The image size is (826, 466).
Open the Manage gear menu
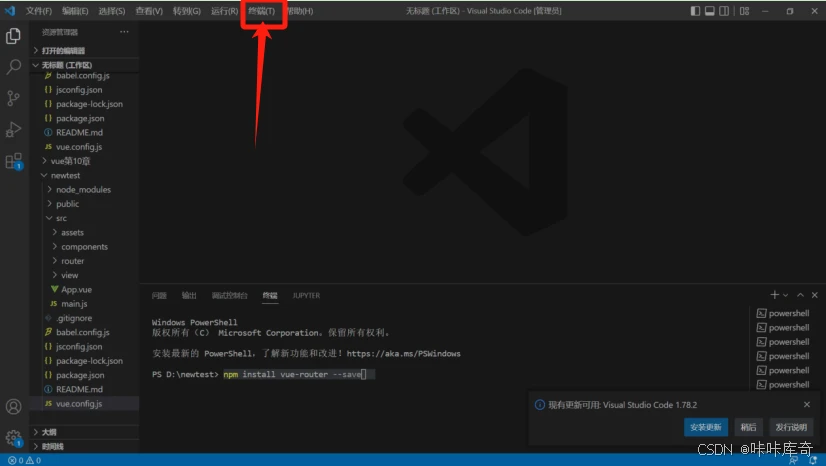[13, 438]
